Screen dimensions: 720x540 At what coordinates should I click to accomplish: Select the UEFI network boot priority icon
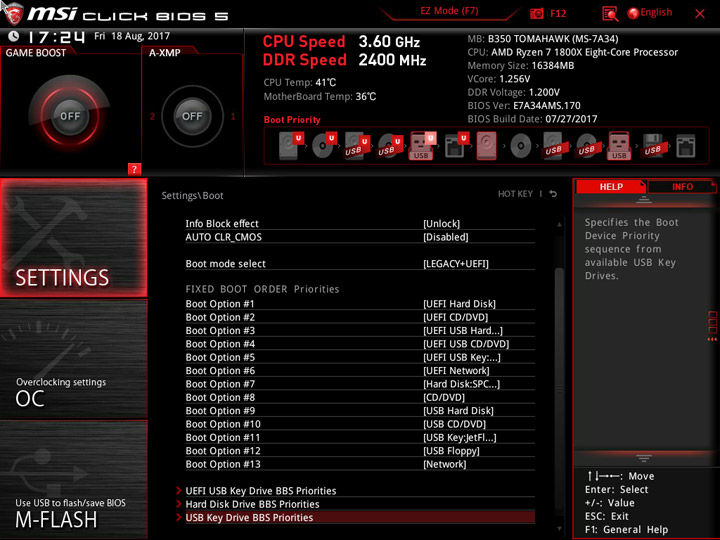pos(456,146)
